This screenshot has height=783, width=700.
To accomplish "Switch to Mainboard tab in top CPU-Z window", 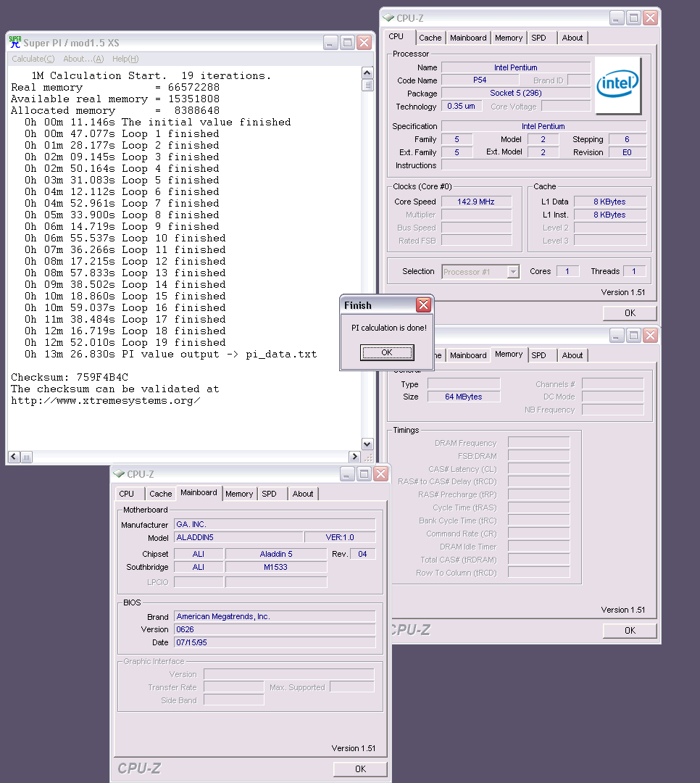I will coord(468,38).
